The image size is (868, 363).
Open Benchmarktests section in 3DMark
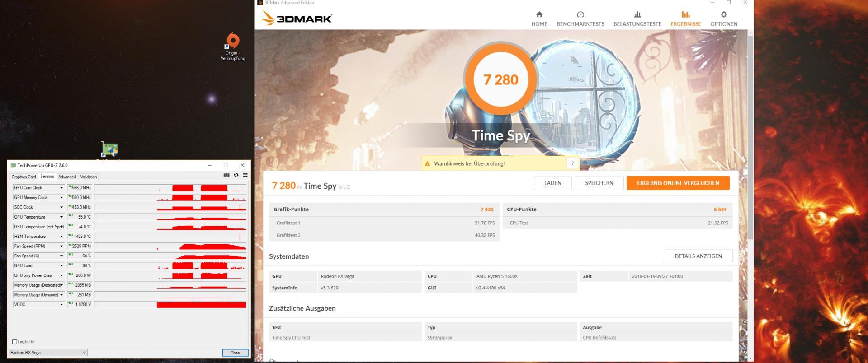coord(580,19)
